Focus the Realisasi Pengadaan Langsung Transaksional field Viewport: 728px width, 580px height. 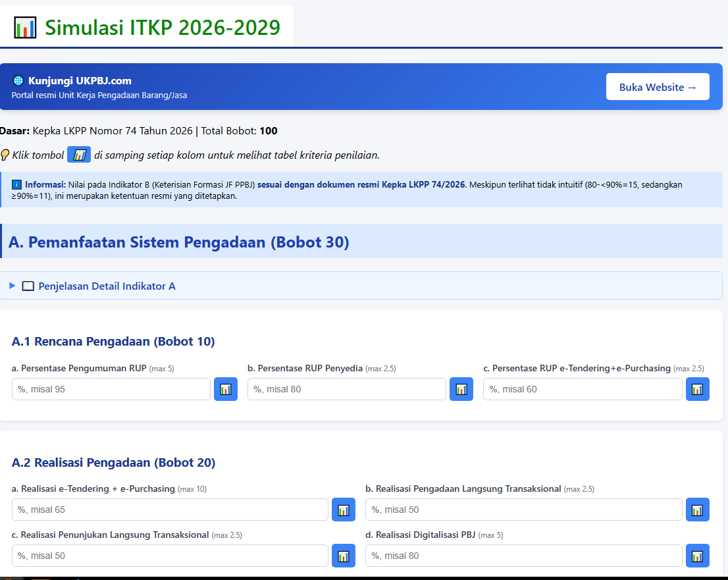pos(524,510)
